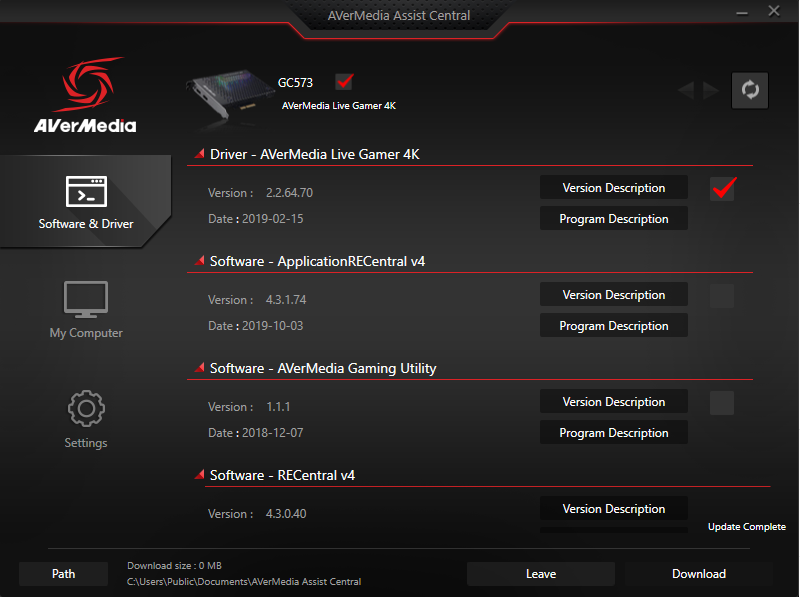
Task: Click the download folder path text
Action: pos(244,582)
